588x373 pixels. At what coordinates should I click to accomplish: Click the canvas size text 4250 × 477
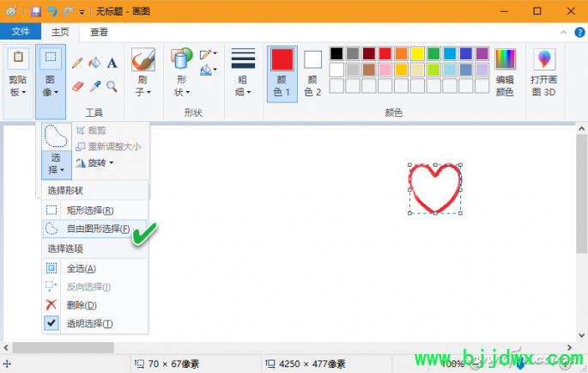pos(312,364)
